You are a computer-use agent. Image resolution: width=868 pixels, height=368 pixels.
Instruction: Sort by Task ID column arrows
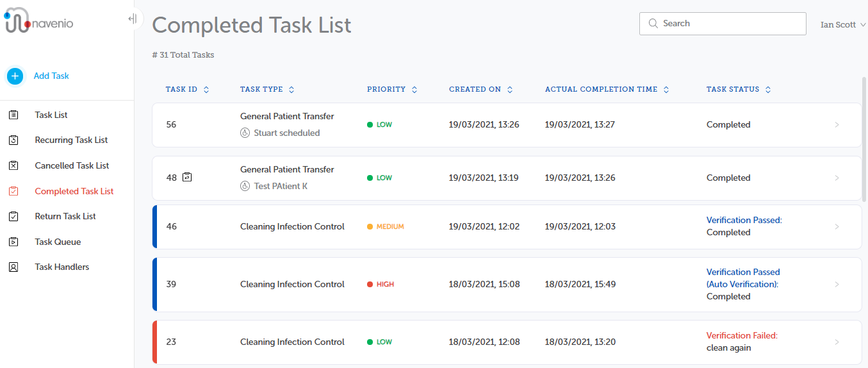coord(206,90)
